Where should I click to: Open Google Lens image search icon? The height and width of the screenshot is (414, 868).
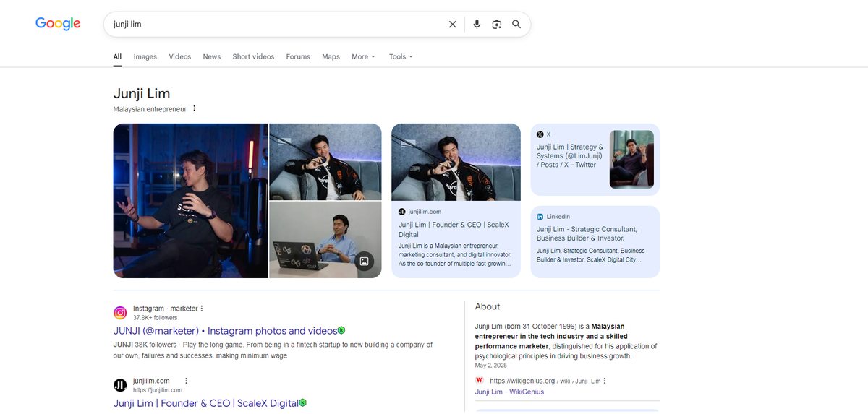click(497, 24)
